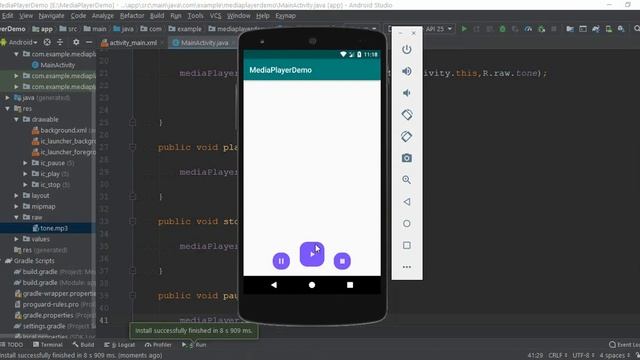Toggle fold marker at line 33
The height and width of the screenshot is (360, 640).
[132, 221]
